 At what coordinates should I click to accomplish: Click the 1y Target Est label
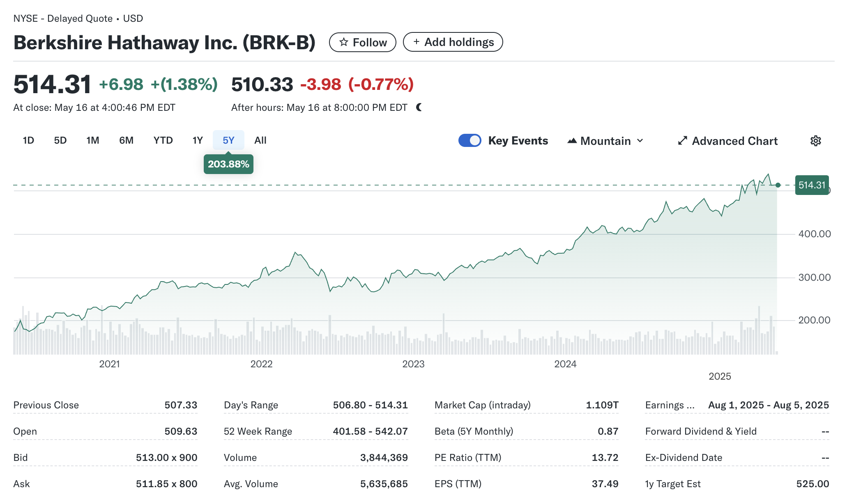click(672, 484)
